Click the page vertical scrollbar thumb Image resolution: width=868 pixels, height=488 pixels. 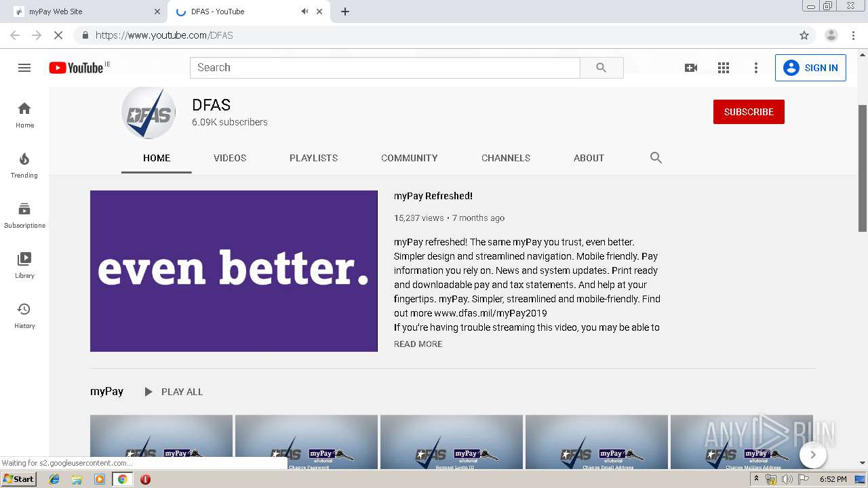[x=863, y=168]
